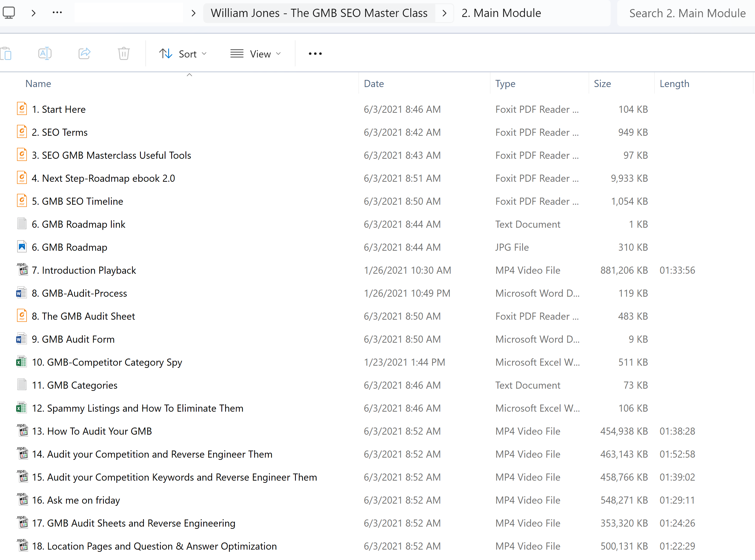Select PDF icon of 3. SEO GMB Masterclass Useful Tools

pyautogui.click(x=22, y=155)
